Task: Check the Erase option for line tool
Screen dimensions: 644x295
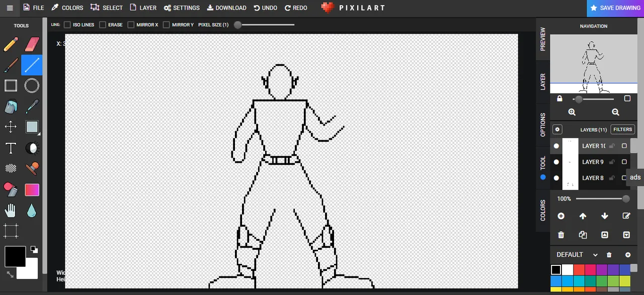Action: pyautogui.click(x=103, y=25)
